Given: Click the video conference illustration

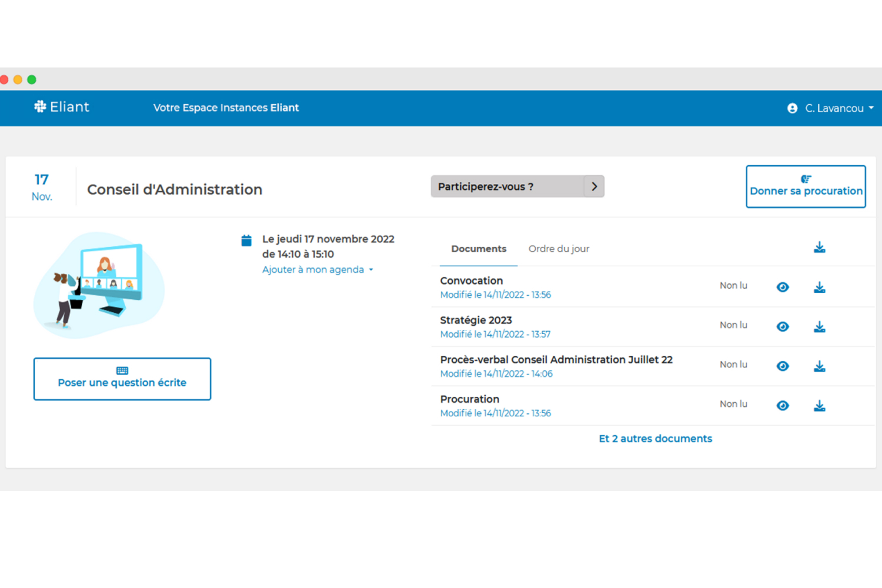Looking at the screenshot, I should tap(100, 285).
